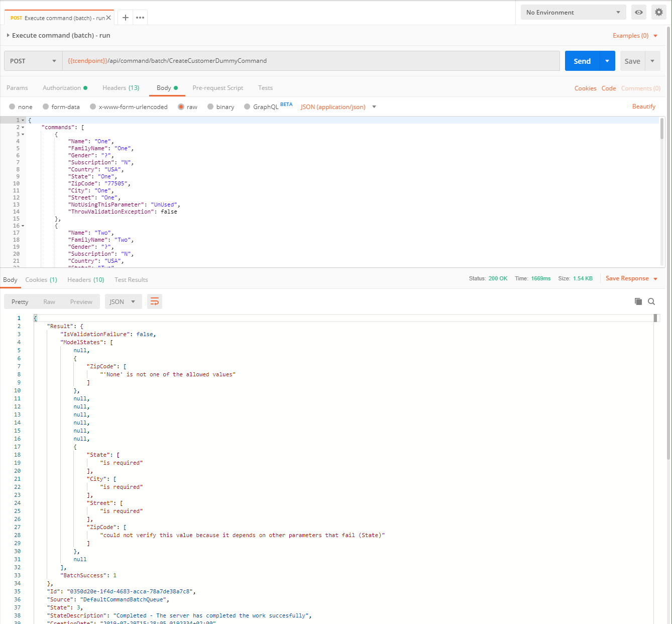Click the Beautify link
The image size is (672, 624).
(643, 107)
